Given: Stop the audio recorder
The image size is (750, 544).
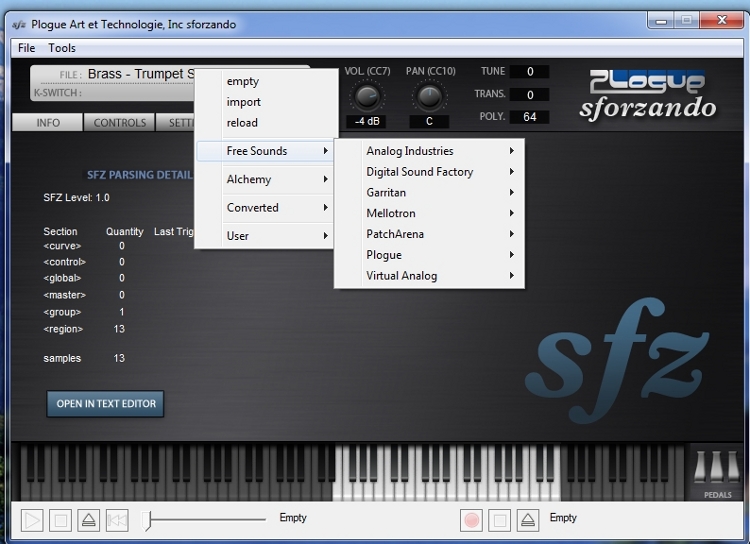Looking at the screenshot, I should point(499,520).
